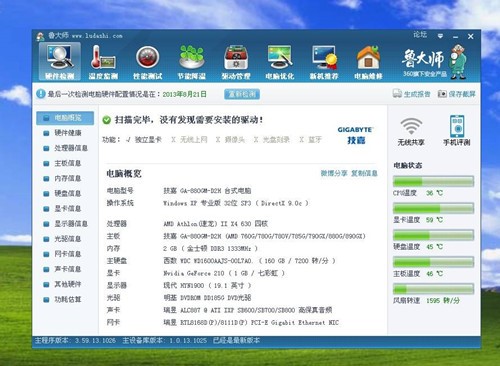Viewport: 500px width, 366px height.
Task: Open the 硬件检测 hardware detection tool
Action: 59,62
